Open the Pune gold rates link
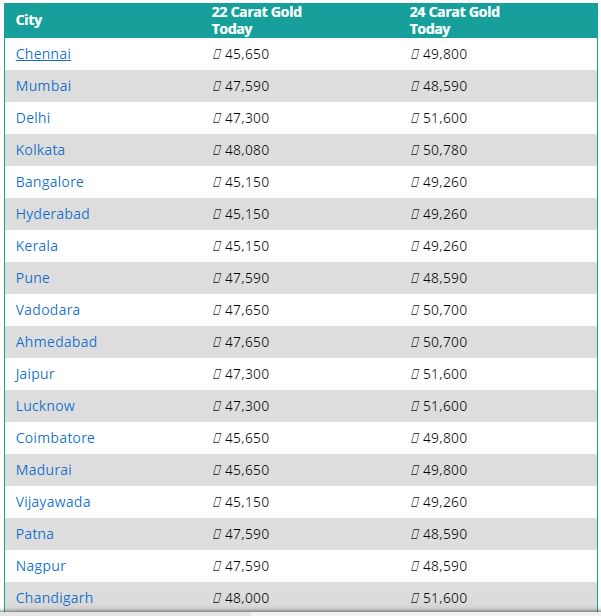Viewport: 601px width, 616px height. [x=33, y=278]
